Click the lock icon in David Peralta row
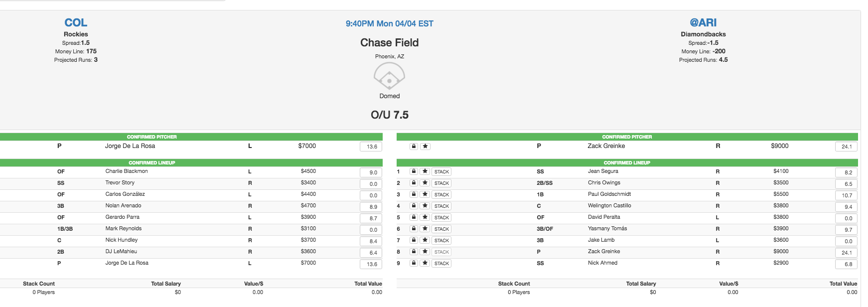 pyautogui.click(x=414, y=217)
